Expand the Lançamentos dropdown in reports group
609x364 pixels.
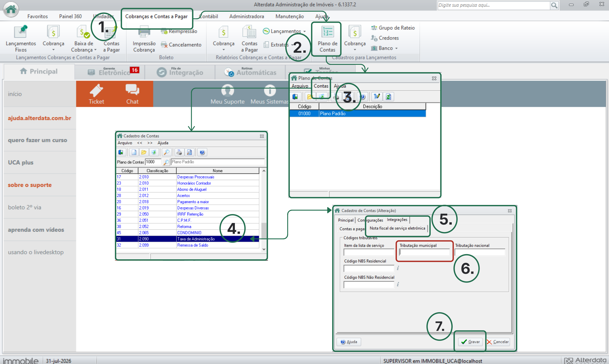point(304,31)
